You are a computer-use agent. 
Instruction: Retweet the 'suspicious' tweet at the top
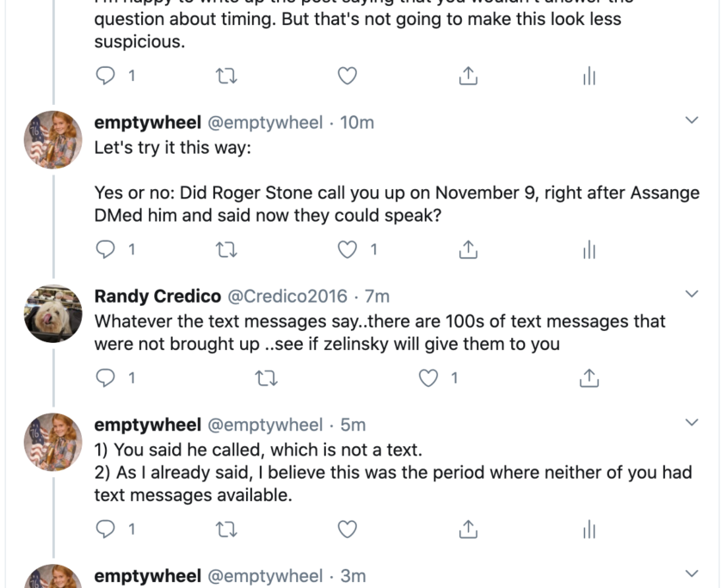pyautogui.click(x=227, y=76)
